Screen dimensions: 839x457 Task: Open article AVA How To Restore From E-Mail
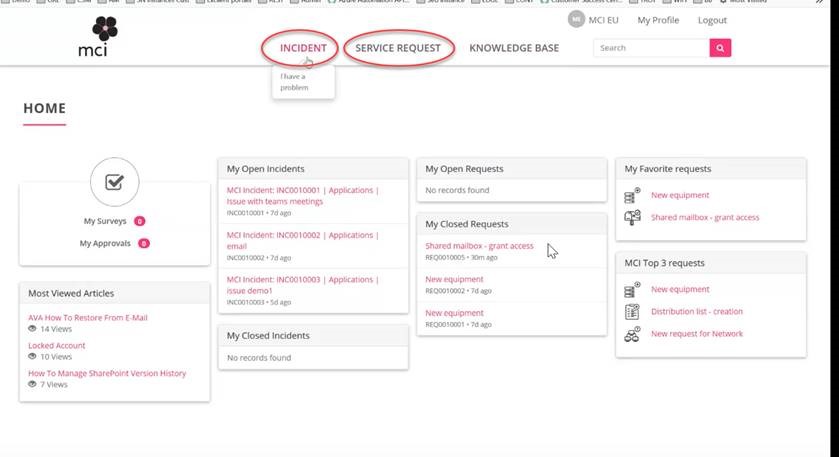[88, 318]
